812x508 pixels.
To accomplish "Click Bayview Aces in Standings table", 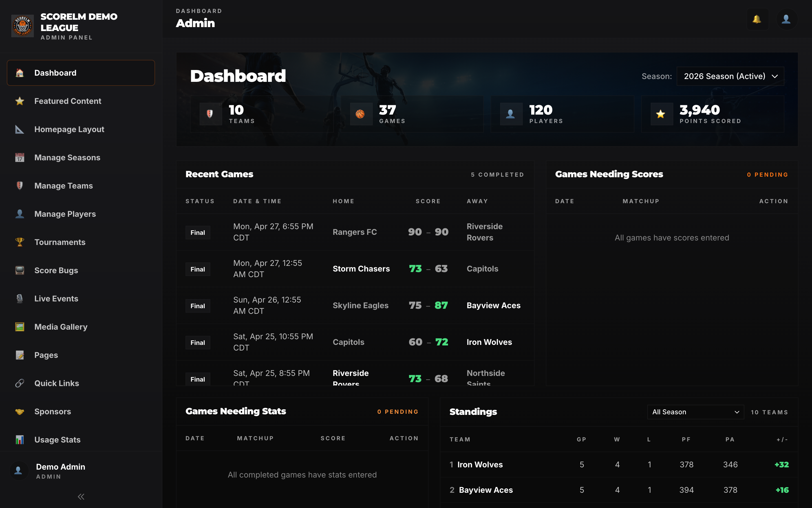I will point(486,490).
